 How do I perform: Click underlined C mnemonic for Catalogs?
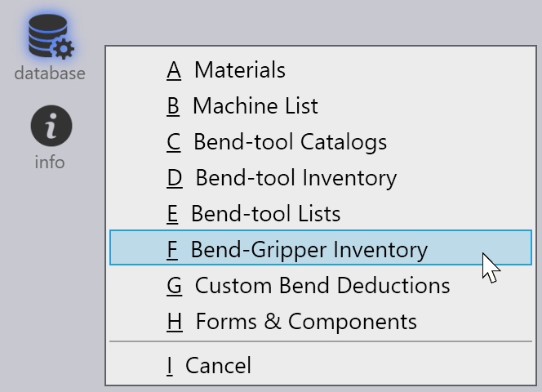[x=173, y=142]
